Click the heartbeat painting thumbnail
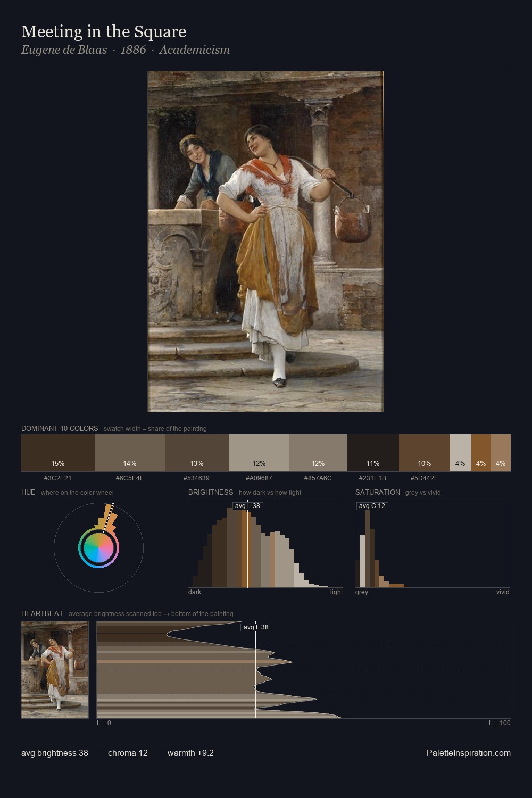Screen dimensions: 532x798 [55, 670]
